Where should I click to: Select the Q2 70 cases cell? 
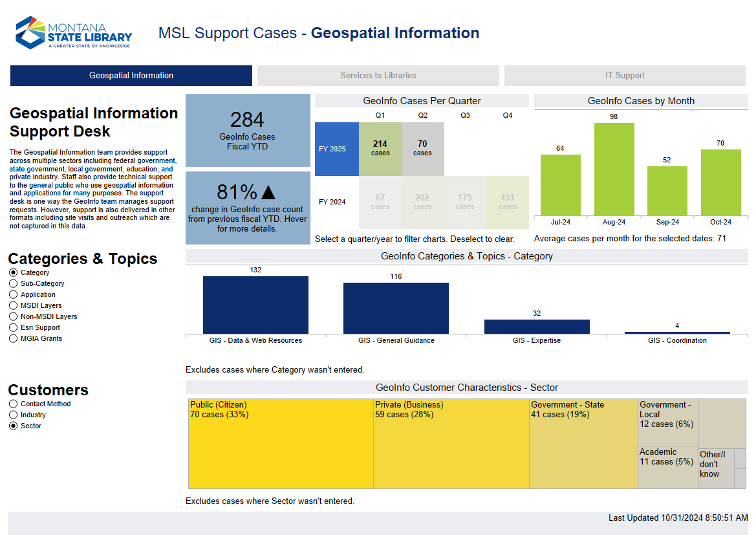pyautogui.click(x=422, y=149)
